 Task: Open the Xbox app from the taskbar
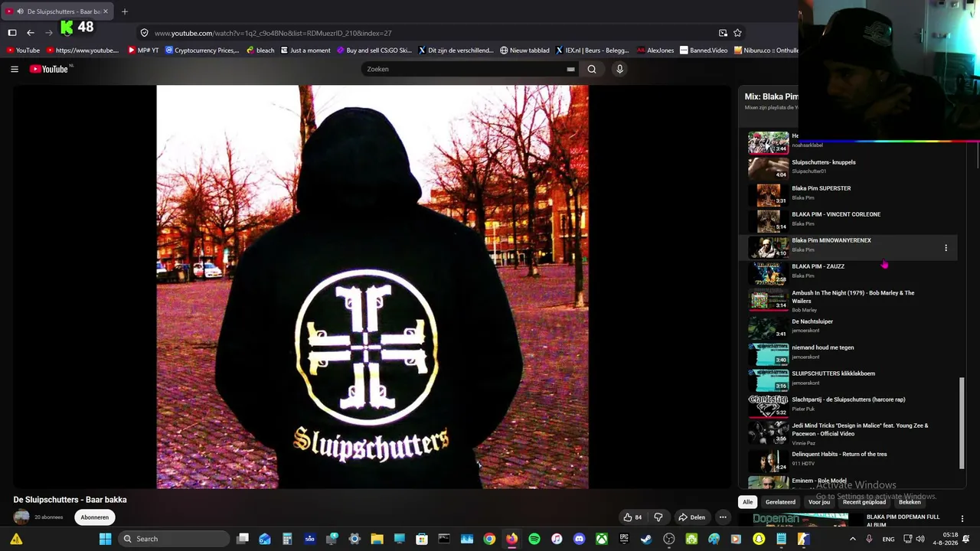(602, 539)
